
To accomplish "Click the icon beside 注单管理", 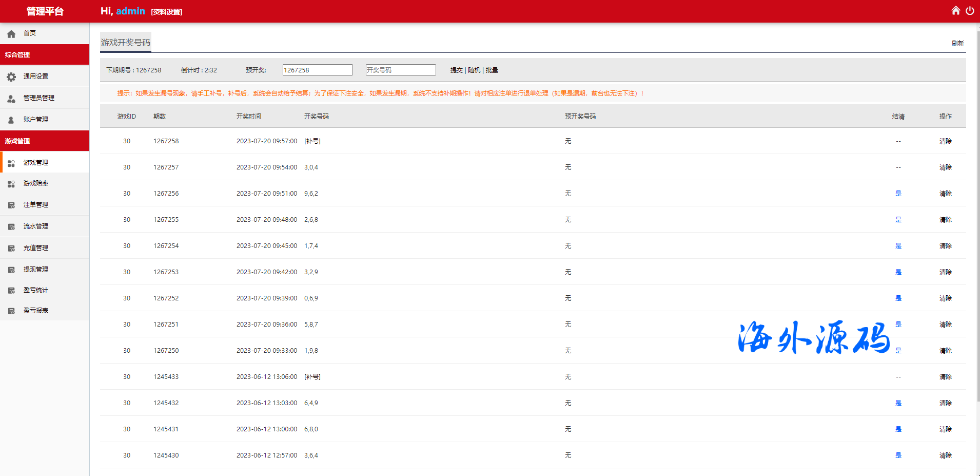I will coord(11,205).
